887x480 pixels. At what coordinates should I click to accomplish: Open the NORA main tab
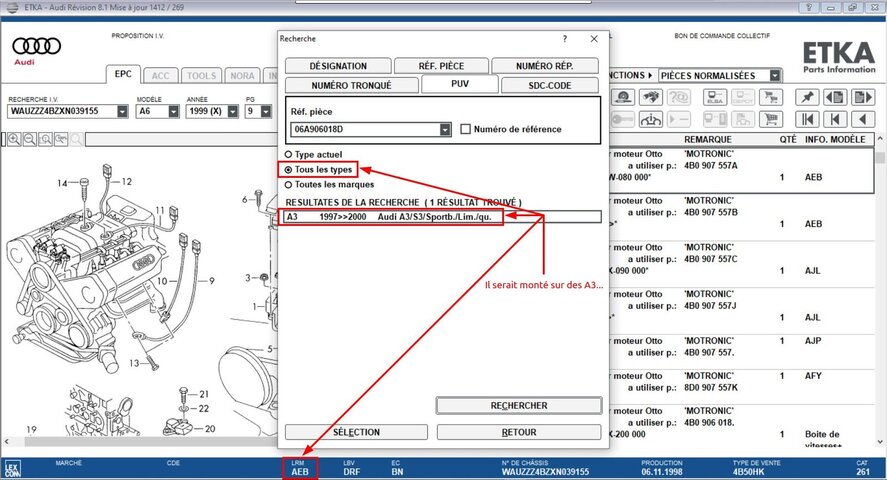pos(242,76)
